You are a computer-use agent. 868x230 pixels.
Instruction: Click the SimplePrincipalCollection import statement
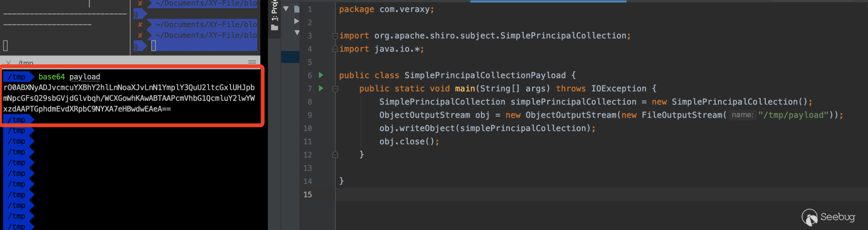485,36
